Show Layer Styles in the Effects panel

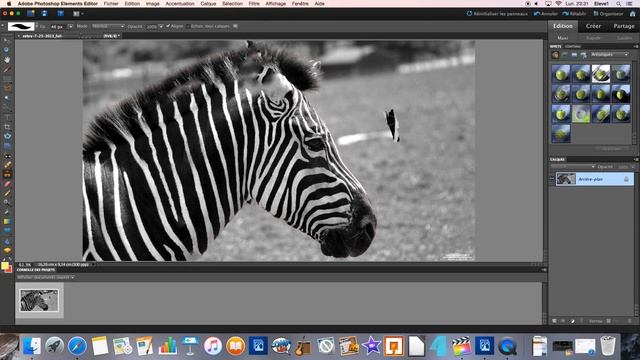coord(565,55)
